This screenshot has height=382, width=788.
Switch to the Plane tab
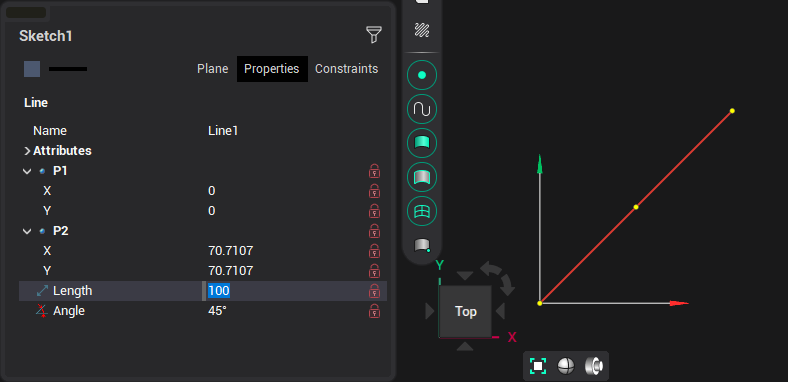coord(213,69)
